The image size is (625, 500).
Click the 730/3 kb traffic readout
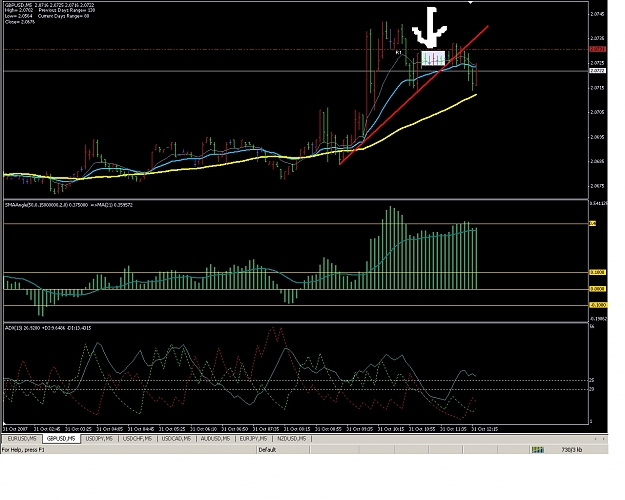pyautogui.click(x=572, y=450)
